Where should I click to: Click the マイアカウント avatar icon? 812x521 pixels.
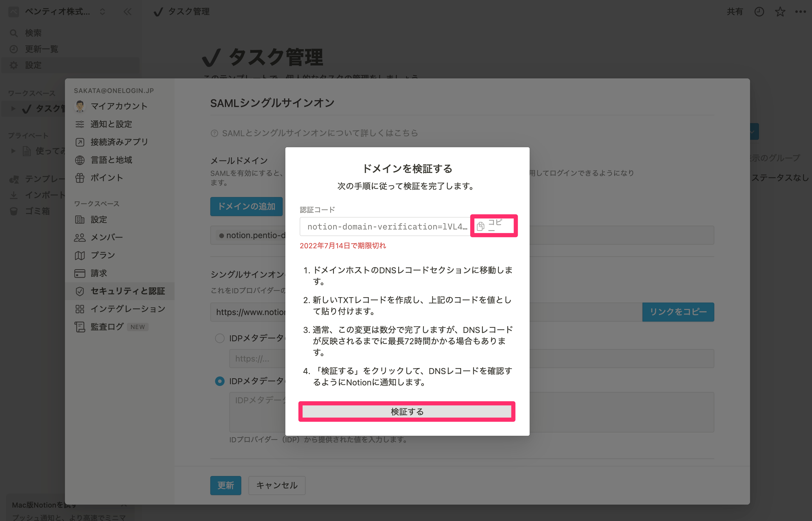[x=80, y=106]
